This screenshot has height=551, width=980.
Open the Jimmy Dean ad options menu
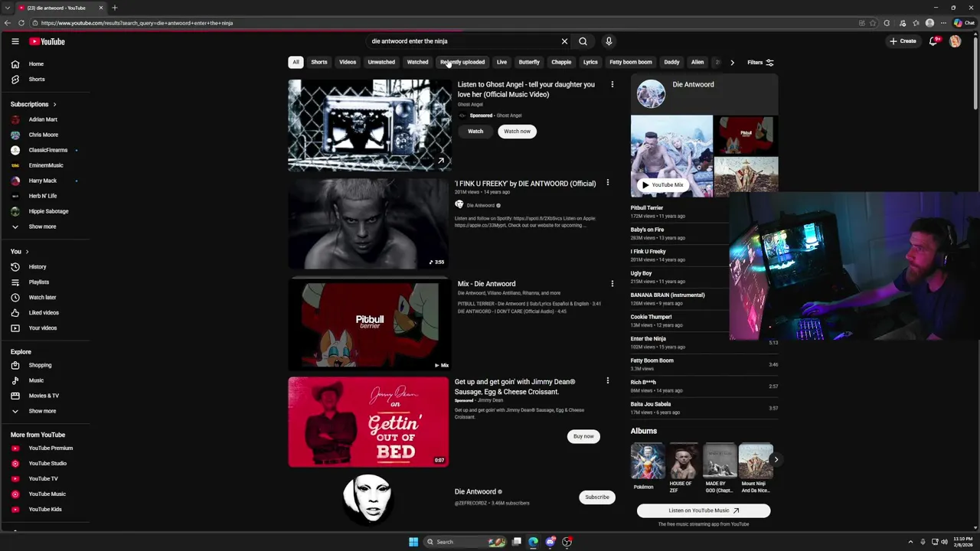pos(608,381)
